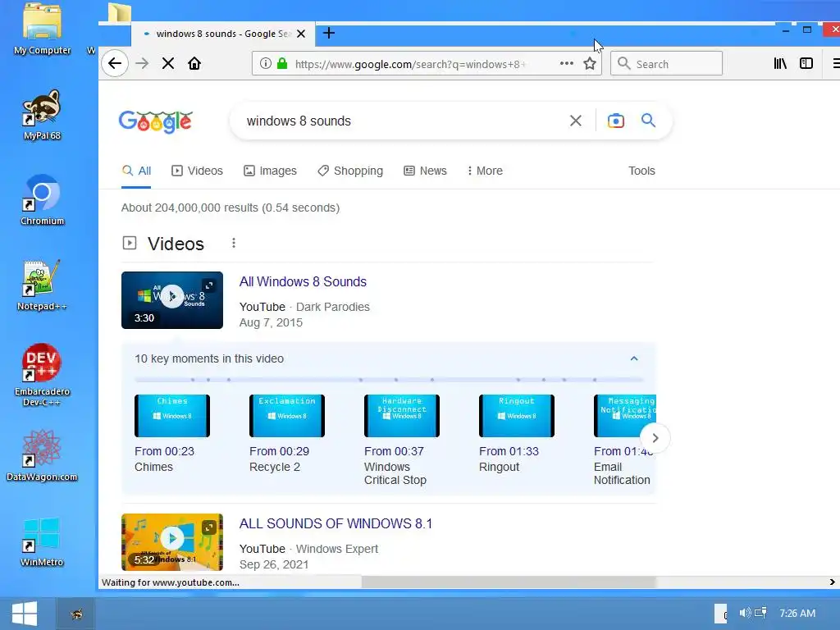
Task: Open the browser home page icon
Action: coord(194,64)
